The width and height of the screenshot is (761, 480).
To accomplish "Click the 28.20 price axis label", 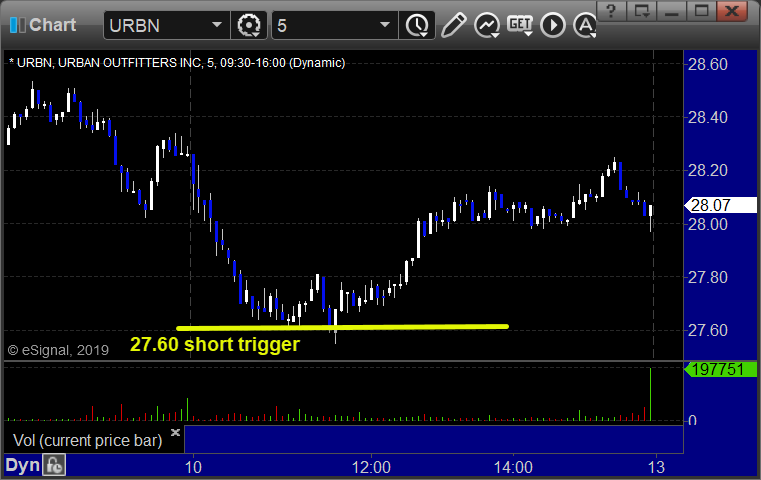I will point(708,170).
